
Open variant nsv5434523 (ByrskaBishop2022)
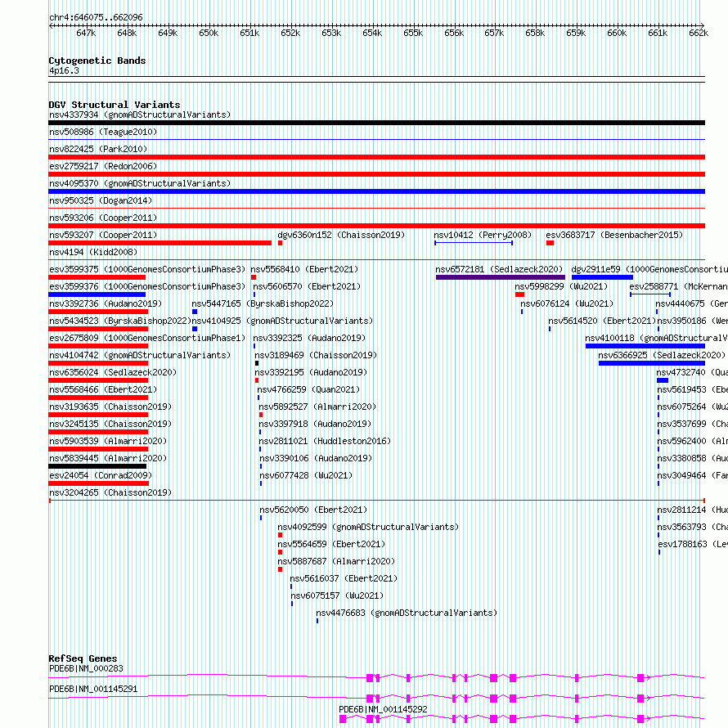[120, 321]
